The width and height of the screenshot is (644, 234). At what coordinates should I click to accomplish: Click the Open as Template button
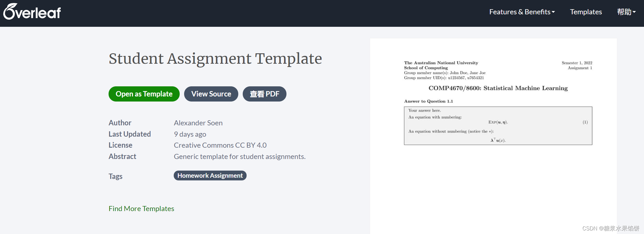point(144,94)
